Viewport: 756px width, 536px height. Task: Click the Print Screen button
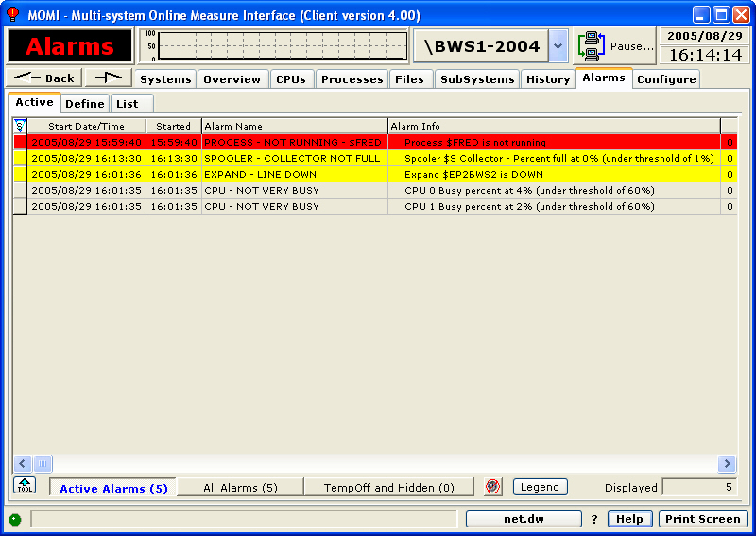[x=702, y=519]
